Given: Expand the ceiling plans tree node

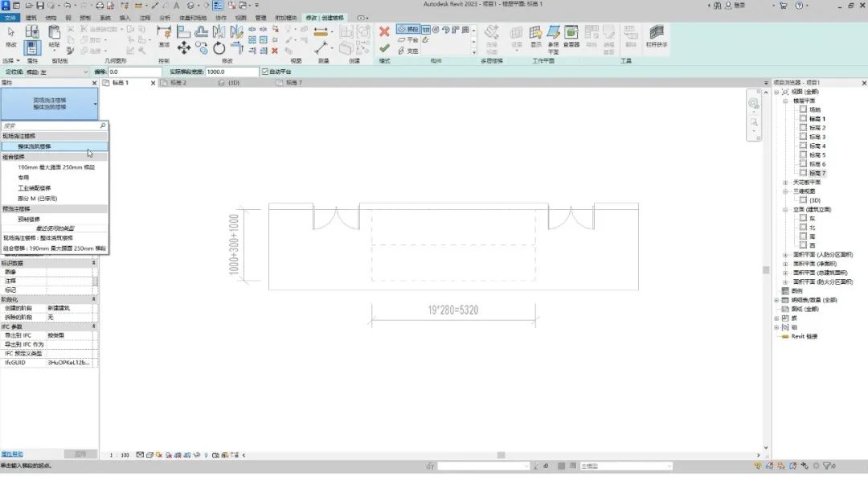Looking at the screenshot, I should 785,183.
